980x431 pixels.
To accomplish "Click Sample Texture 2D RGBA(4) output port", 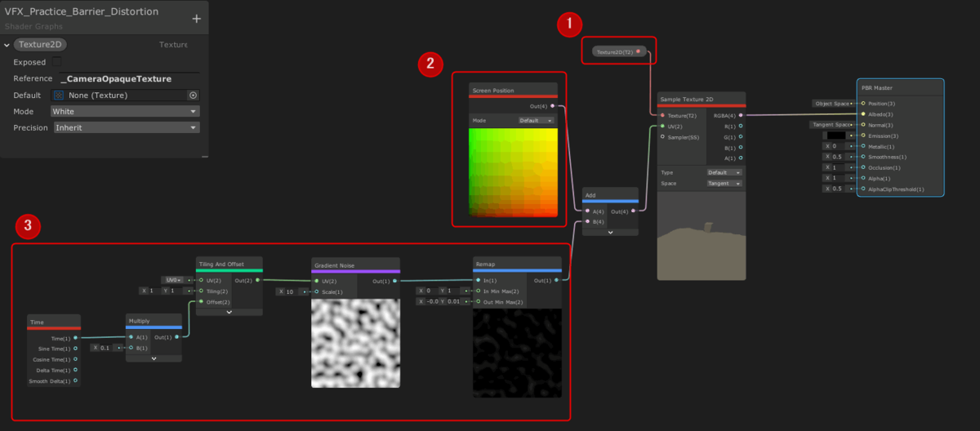I will (741, 116).
